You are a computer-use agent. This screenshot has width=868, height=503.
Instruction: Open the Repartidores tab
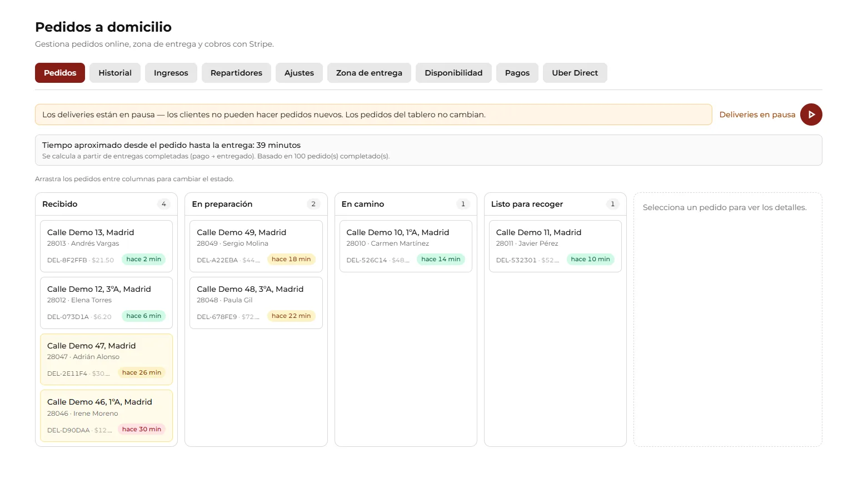[x=236, y=73]
